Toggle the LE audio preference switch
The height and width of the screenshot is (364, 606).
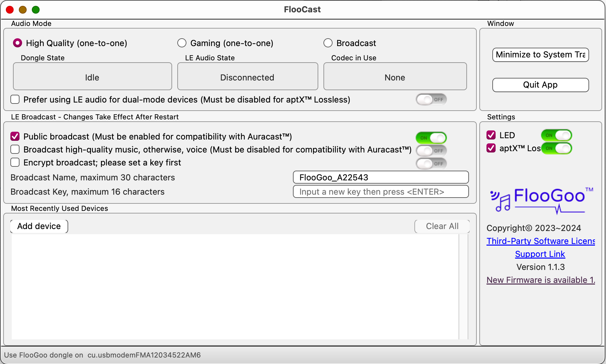pos(431,99)
